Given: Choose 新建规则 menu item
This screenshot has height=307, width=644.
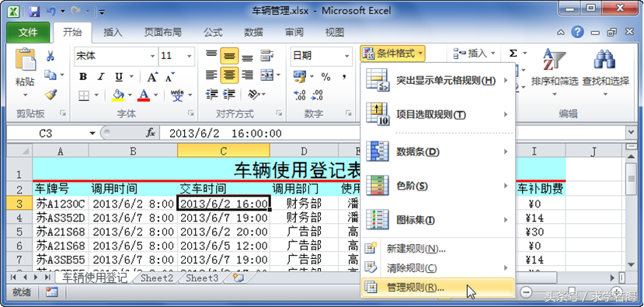Looking at the screenshot, I should click(437, 248).
